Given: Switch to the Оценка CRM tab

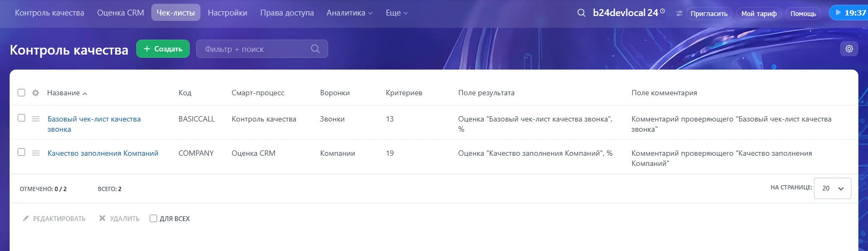Looking at the screenshot, I should pos(121,13).
